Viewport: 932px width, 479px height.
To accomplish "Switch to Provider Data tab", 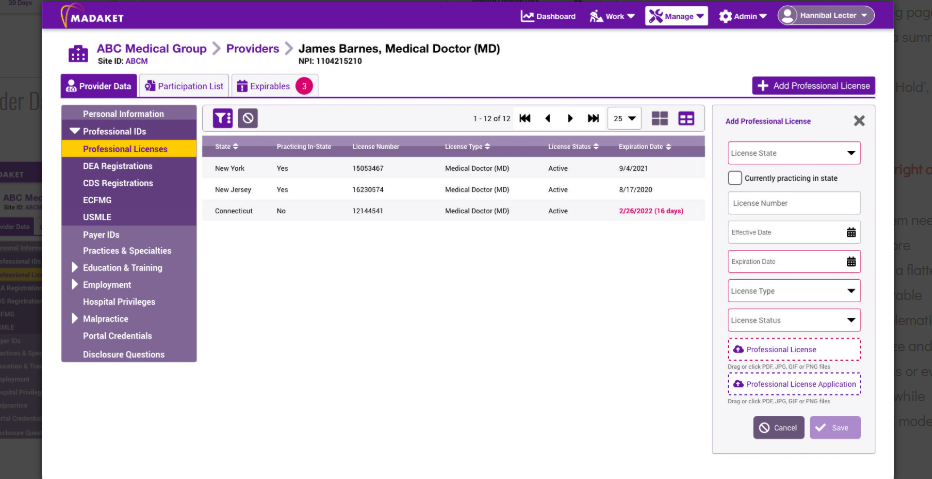I will (99, 86).
